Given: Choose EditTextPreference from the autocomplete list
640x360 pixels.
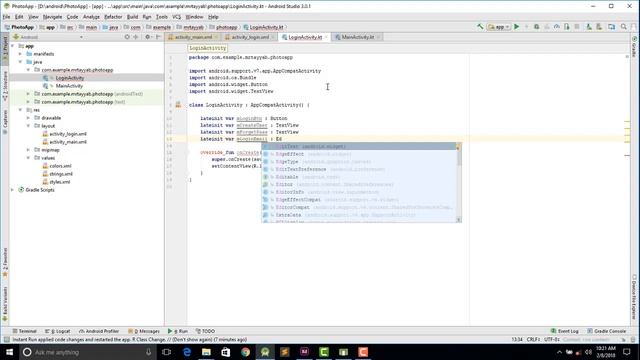Looking at the screenshot, I should point(360,169).
